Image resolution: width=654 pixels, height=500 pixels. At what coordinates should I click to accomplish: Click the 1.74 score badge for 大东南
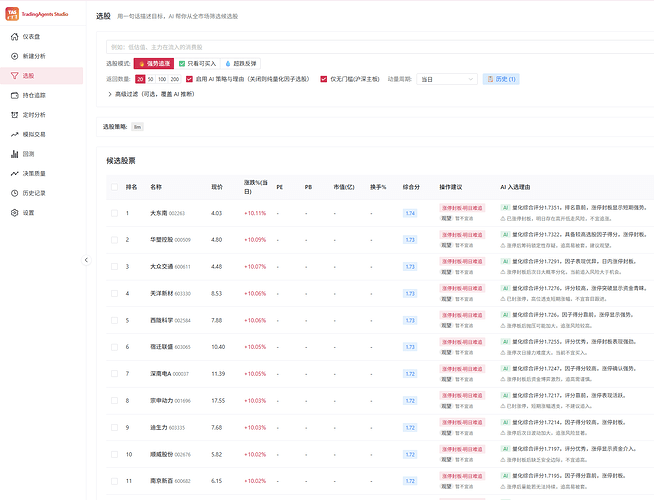(410, 213)
